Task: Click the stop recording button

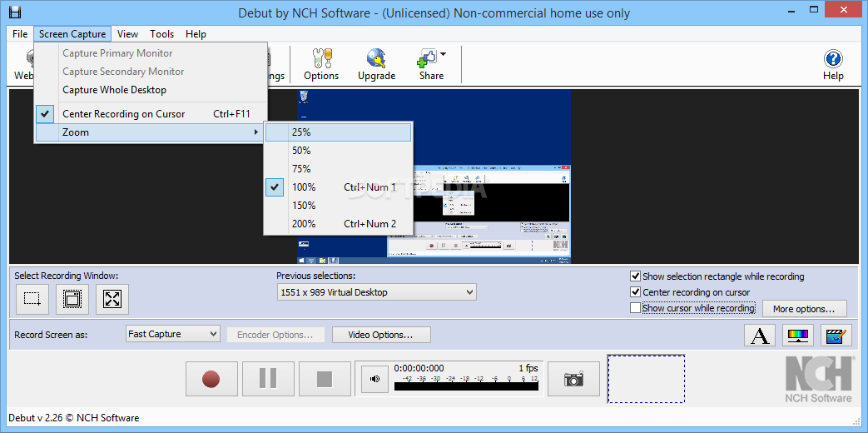Action: click(325, 379)
